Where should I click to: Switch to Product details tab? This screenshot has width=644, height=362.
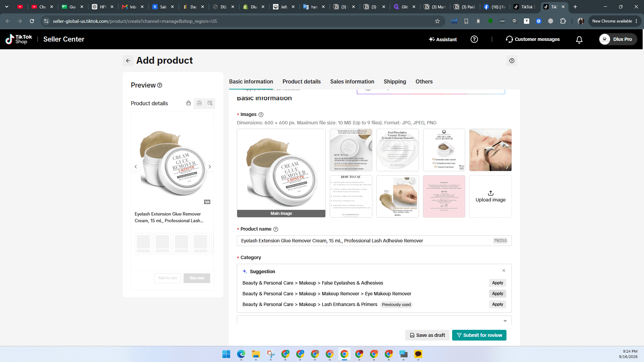pyautogui.click(x=301, y=81)
